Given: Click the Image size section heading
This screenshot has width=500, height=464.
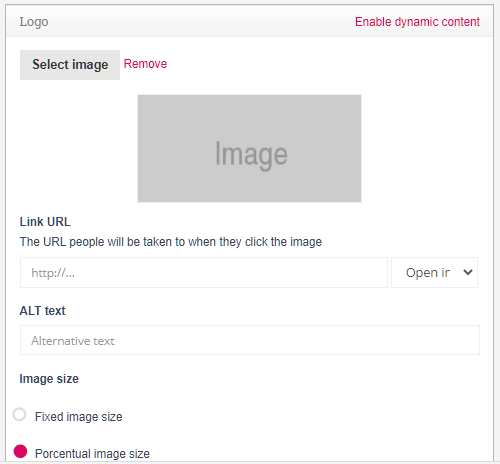Looking at the screenshot, I should pyautogui.click(x=49, y=379).
